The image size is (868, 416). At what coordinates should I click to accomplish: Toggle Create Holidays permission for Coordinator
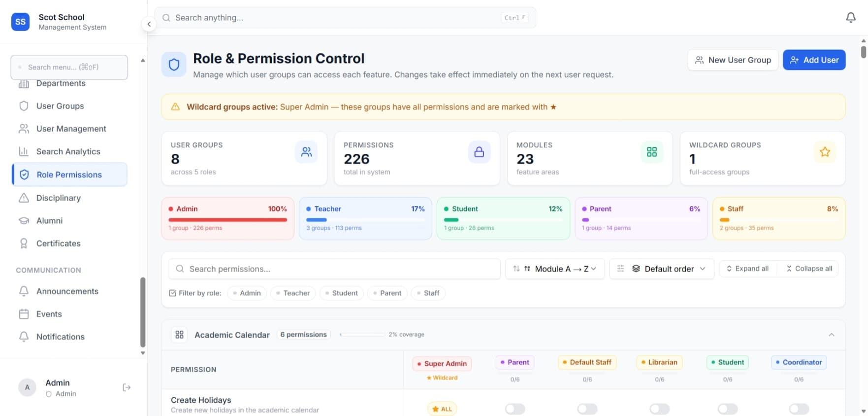[x=799, y=409]
